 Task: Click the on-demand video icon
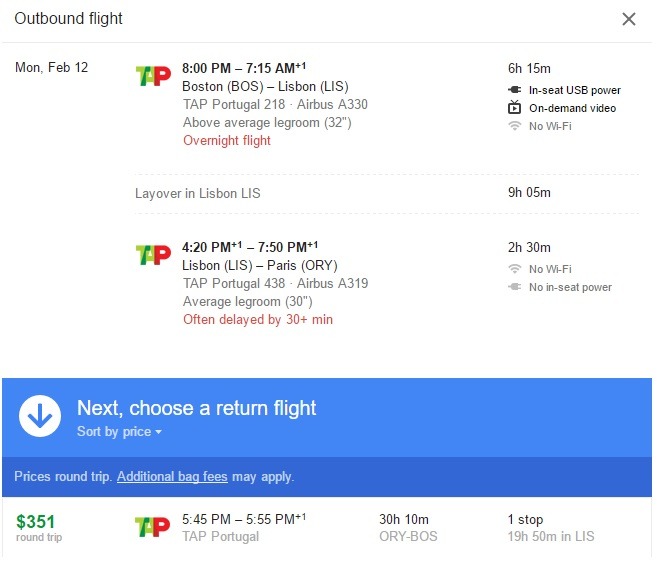515,107
